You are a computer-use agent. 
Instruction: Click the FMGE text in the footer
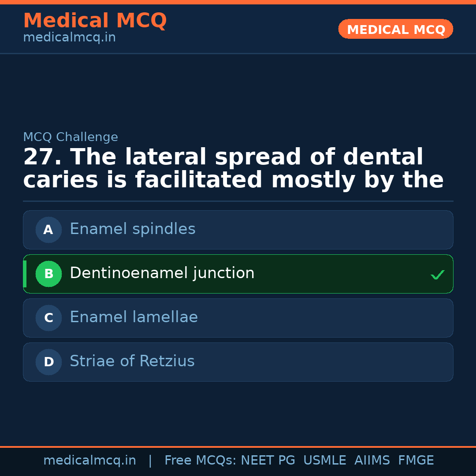pyautogui.click(x=416, y=461)
